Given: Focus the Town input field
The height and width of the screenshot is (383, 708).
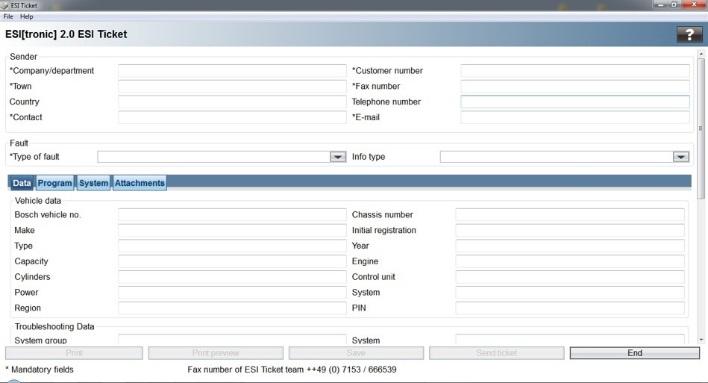Looking at the screenshot, I should 232,86.
